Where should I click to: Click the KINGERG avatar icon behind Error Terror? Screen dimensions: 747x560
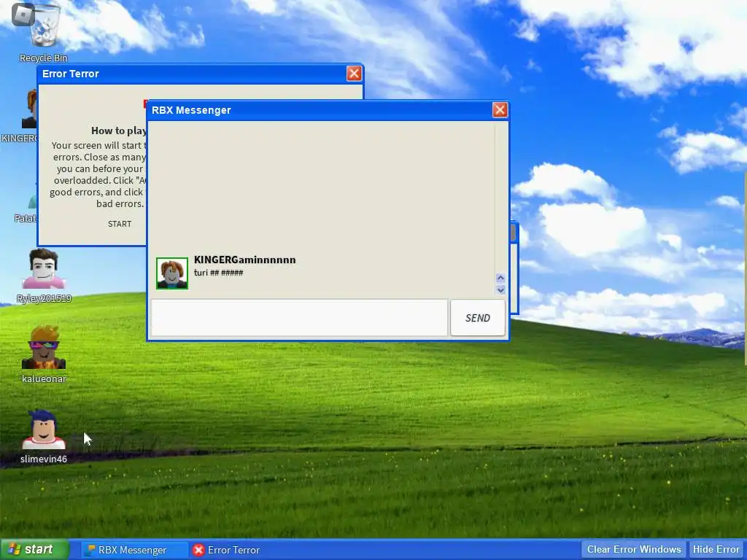tap(29, 109)
